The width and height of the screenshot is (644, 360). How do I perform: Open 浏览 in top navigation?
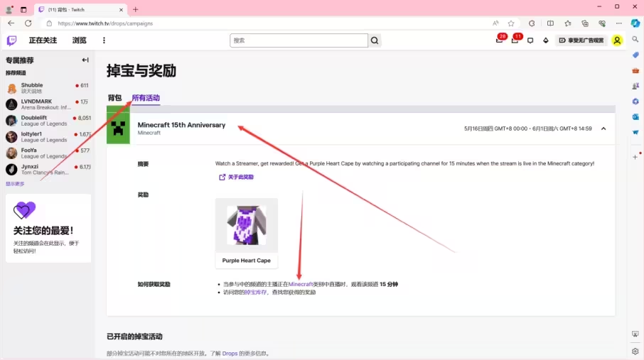(x=80, y=40)
